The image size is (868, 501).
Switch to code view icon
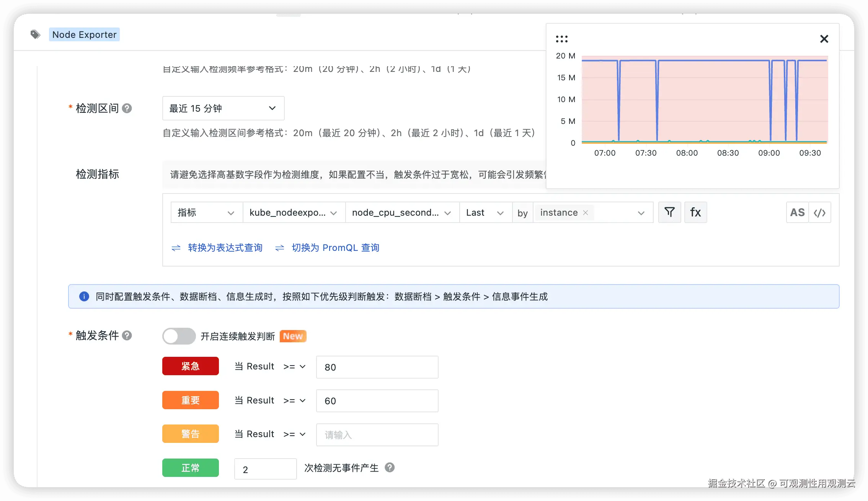[x=820, y=212]
